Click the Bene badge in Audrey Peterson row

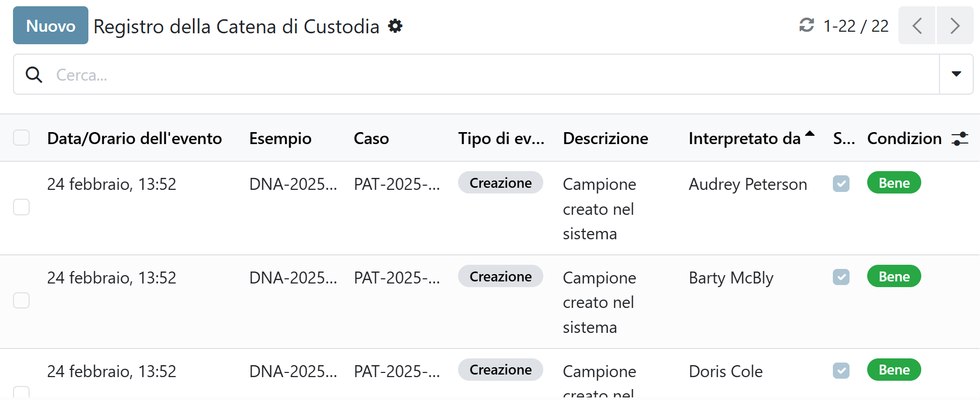click(894, 183)
